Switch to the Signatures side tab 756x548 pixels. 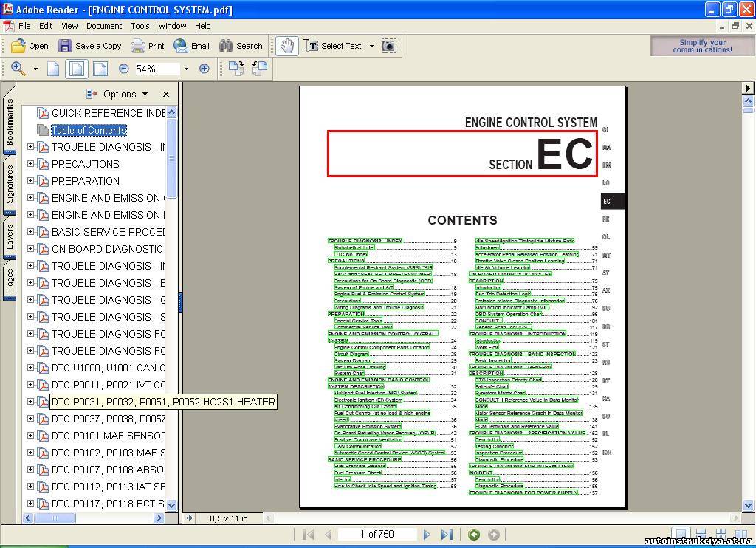(10, 185)
